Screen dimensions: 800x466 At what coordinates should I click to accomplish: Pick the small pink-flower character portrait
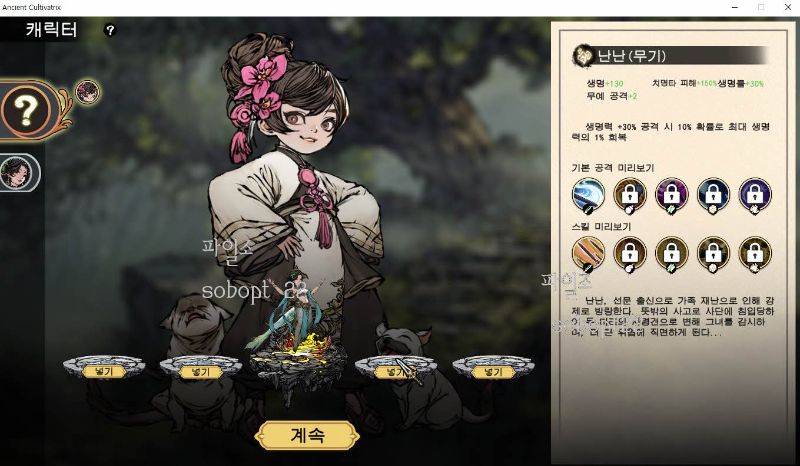[87, 92]
